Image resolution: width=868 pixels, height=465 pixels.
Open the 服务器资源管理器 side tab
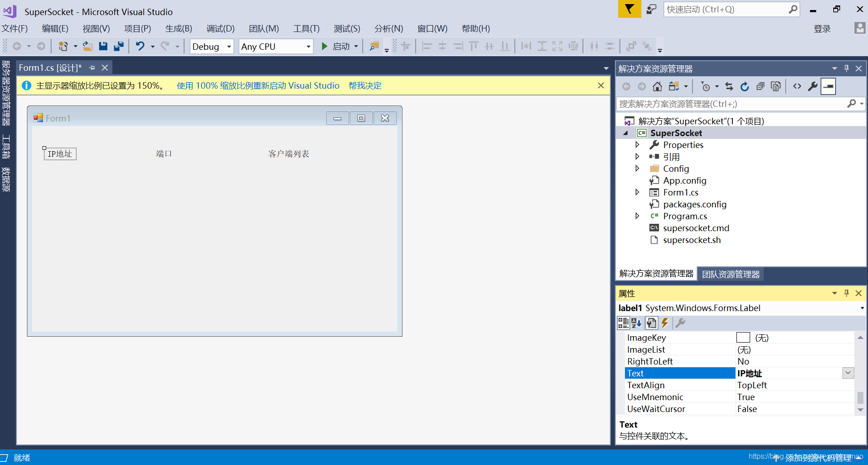6,93
